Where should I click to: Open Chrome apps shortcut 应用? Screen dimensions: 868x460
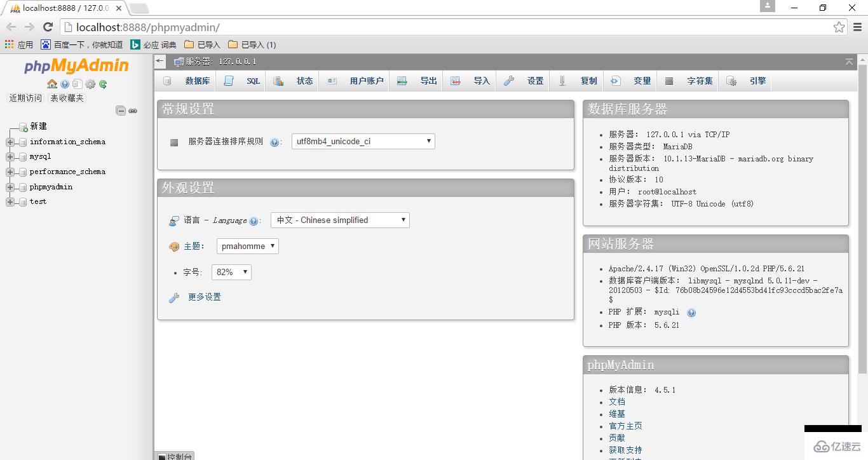pyautogui.click(x=18, y=44)
